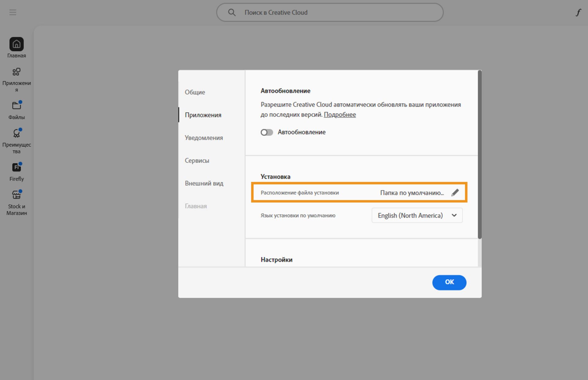Click the Главная home sidebar icon
Image resolution: width=588 pixels, height=380 pixels.
click(x=17, y=44)
